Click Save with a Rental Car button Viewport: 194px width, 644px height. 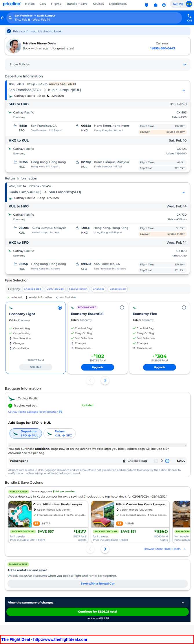(98, 584)
